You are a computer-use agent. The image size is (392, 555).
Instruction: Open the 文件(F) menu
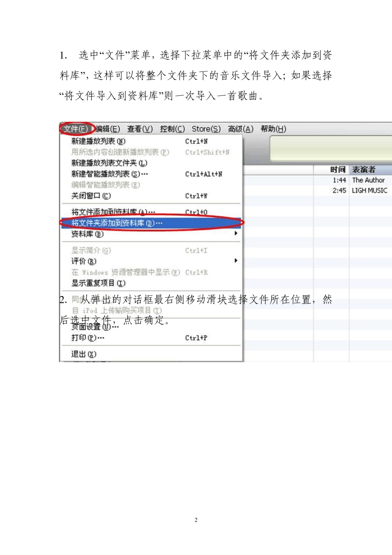pos(76,129)
